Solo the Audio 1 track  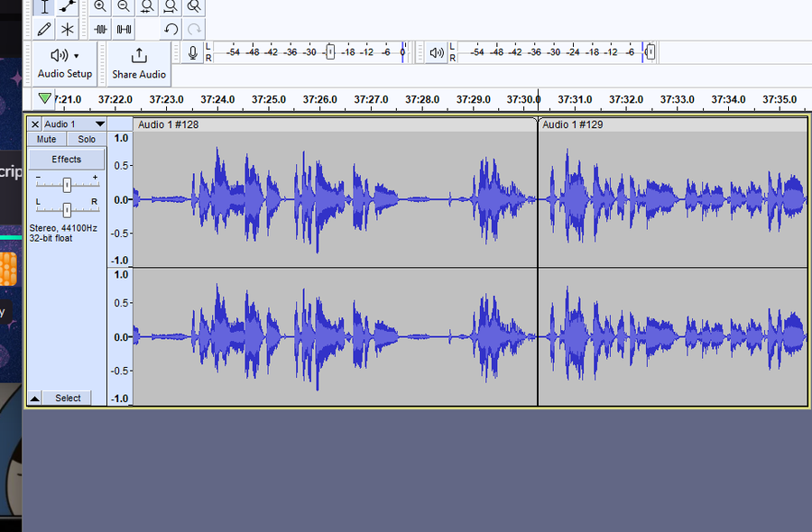click(x=87, y=139)
